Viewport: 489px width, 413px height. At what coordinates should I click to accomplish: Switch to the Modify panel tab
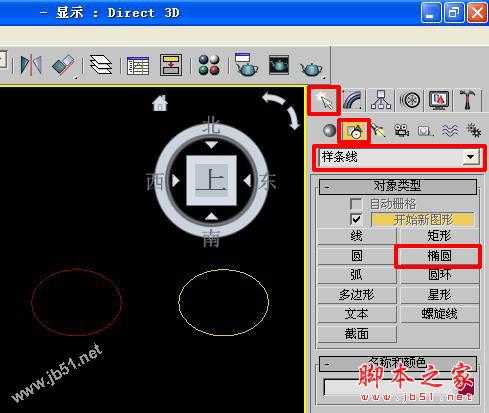[353, 100]
